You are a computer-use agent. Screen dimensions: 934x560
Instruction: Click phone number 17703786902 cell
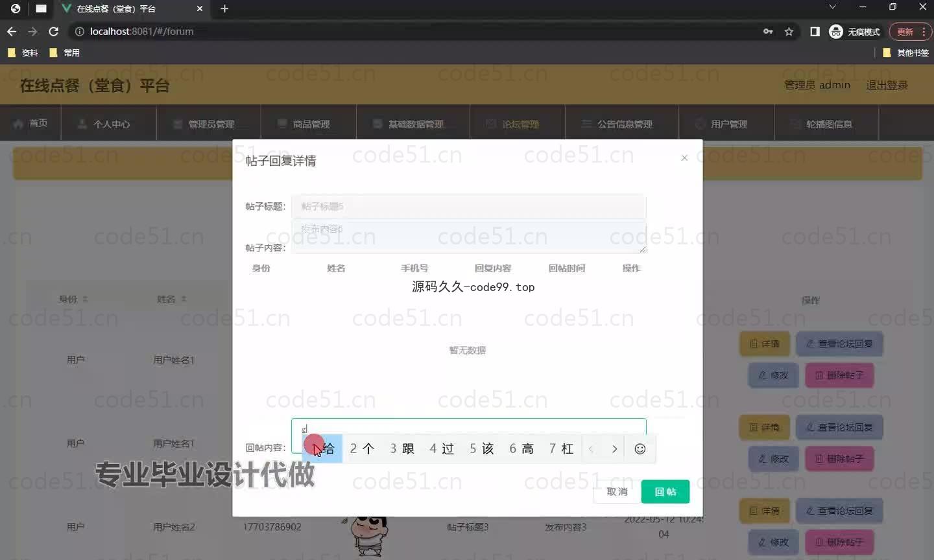click(272, 527)
